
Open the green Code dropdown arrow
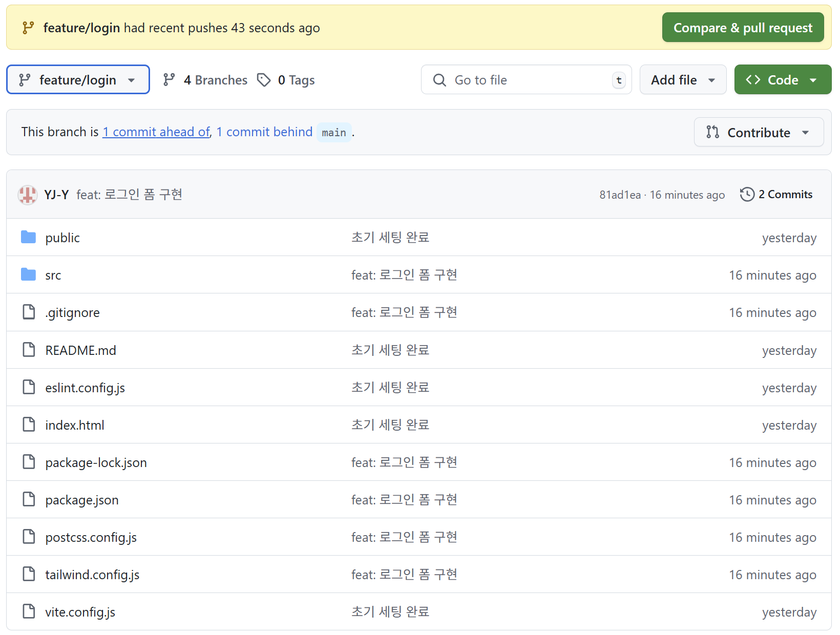[x=813, y=80]
